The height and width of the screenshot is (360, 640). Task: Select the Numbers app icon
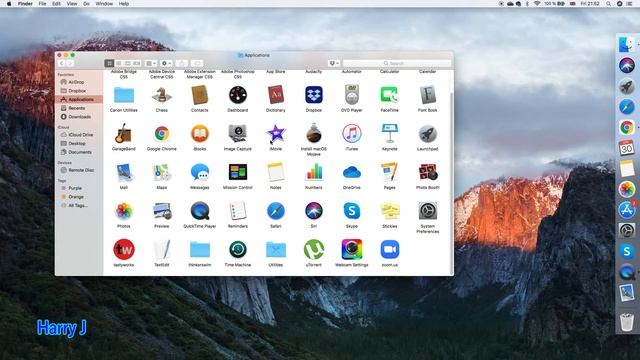coord(313,173)
